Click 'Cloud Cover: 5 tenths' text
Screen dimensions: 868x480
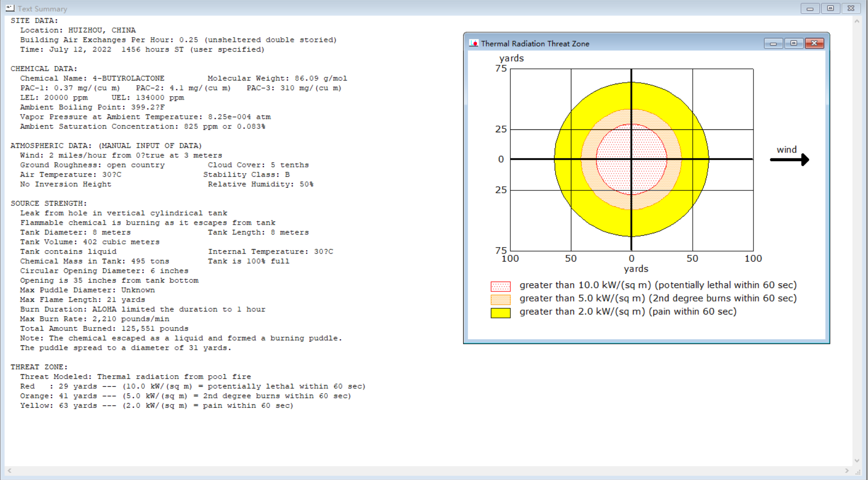pyautogui.click(x=258, y=165)
